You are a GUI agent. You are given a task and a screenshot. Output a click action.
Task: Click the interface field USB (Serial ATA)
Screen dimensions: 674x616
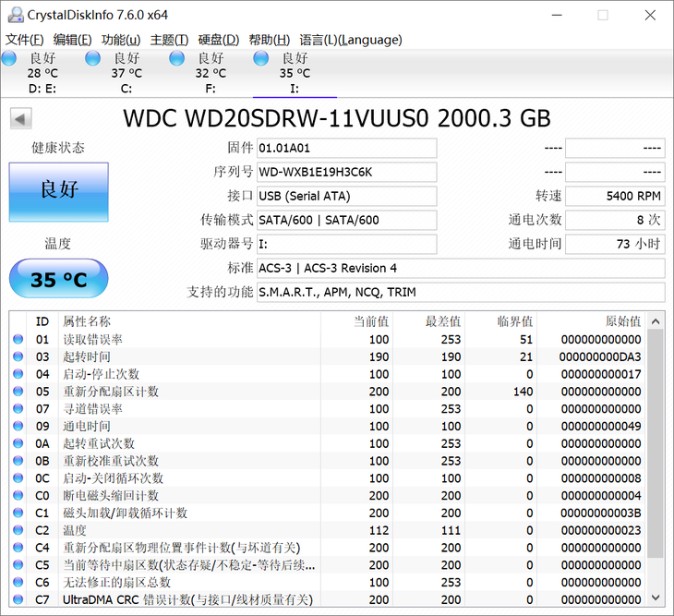tap(347, 197)
